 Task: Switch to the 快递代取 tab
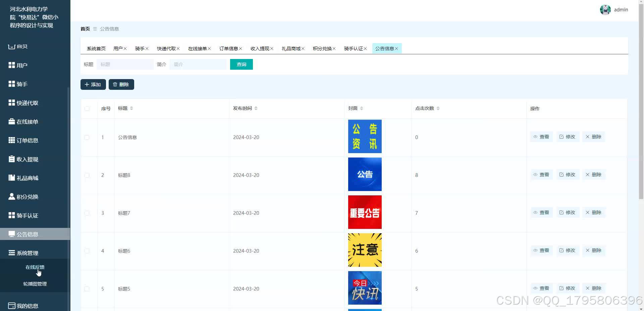(166, 49)
